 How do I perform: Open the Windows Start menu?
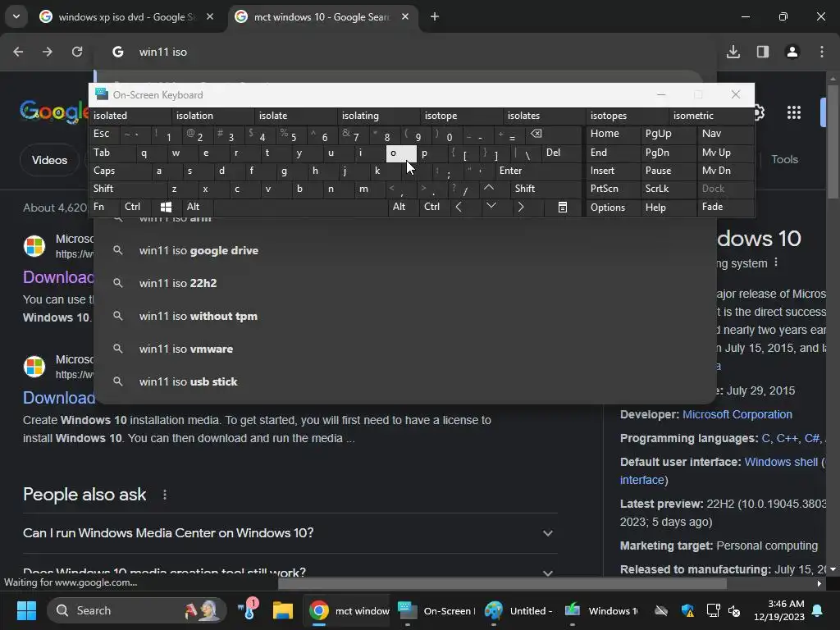tap(26, 610)
